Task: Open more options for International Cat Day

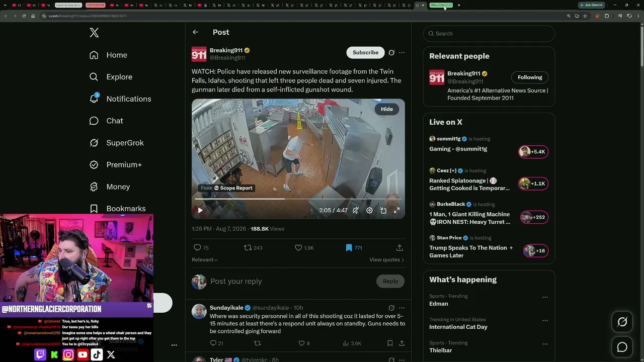Action: pyautogui.click(x=545, y=321)
